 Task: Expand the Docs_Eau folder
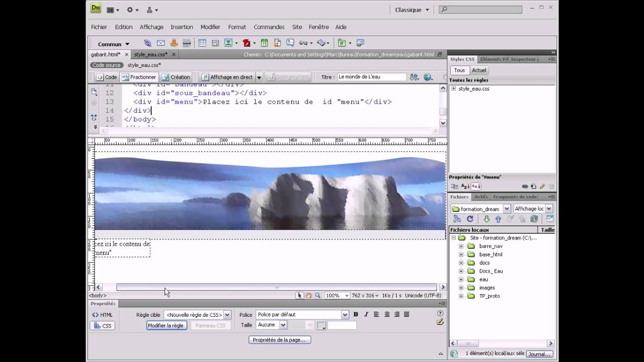[x=461, y=271]
